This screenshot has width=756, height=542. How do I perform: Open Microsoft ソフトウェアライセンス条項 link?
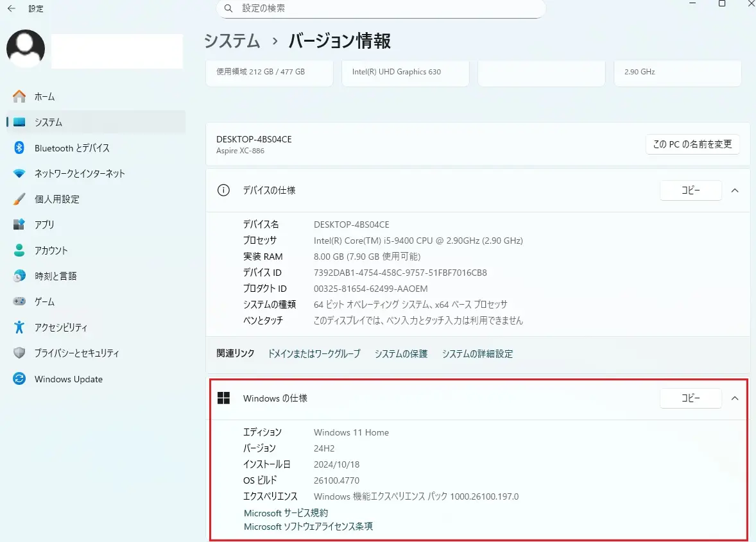pyautogui.click(x=308, y=526)
